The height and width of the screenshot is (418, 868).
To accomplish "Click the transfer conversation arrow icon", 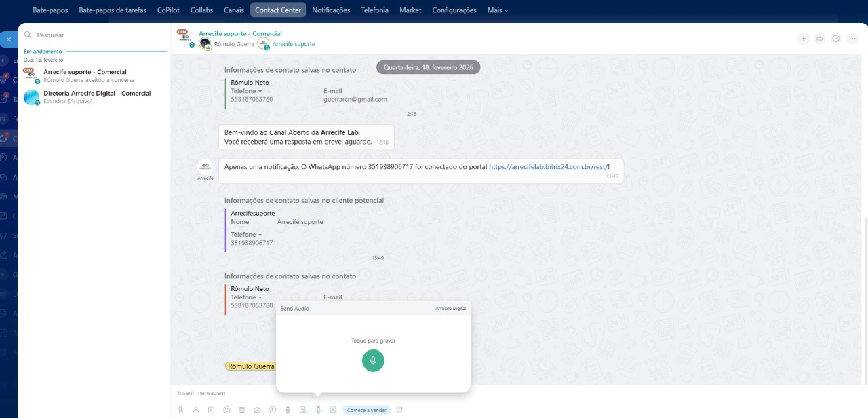I will pos(820,39).
